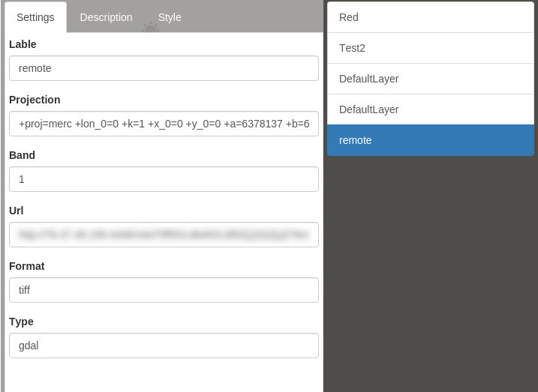The image size is (538, 392).
Task: Click the 'Type' field caption
Action: click(21, 322)
